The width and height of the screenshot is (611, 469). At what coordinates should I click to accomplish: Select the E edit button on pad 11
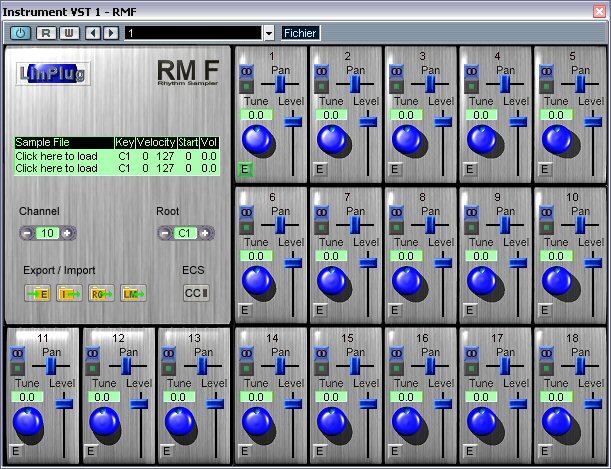(x=16, y=451)
